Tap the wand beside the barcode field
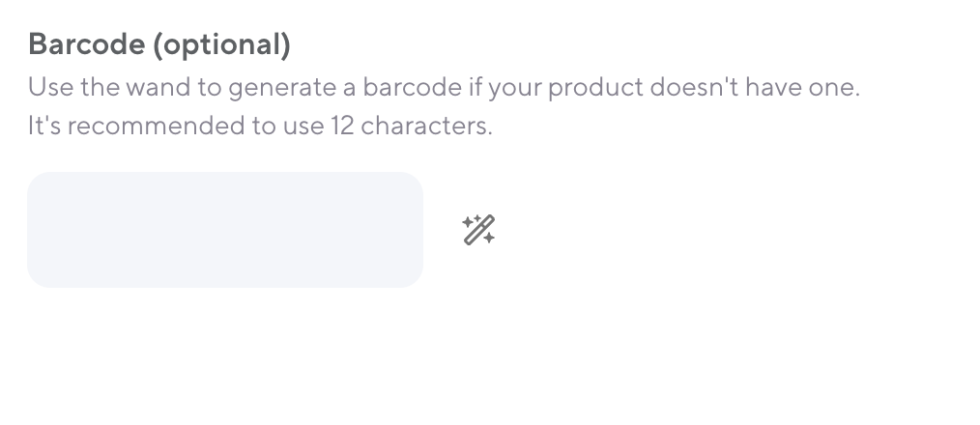The width and height of the screenshot is (980, 425). click(478, 230)
